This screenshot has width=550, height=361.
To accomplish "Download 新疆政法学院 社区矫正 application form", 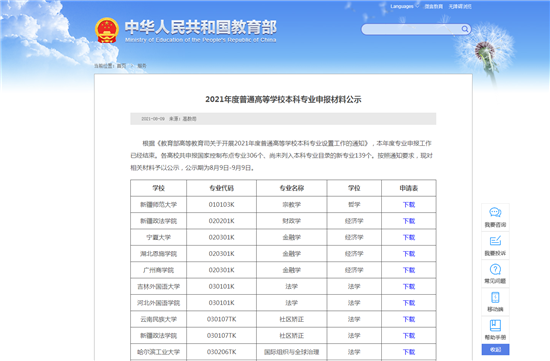I will [x=409, y=336].
